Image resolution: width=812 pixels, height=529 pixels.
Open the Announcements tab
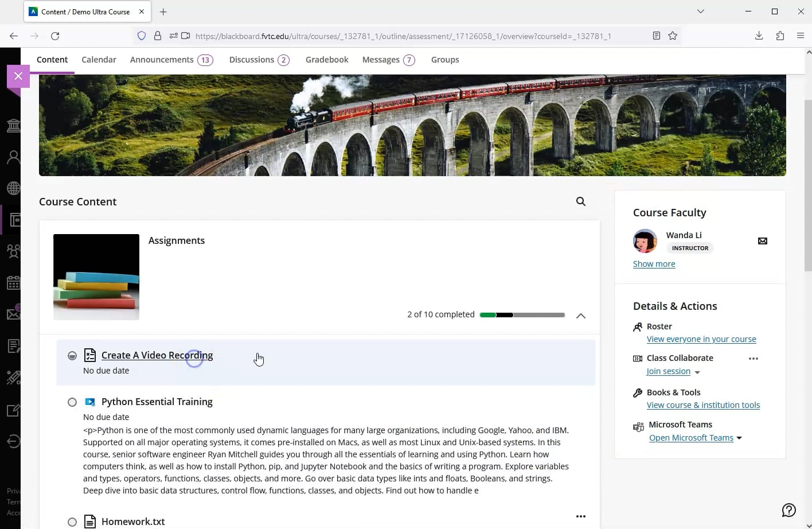click(171, 60)
